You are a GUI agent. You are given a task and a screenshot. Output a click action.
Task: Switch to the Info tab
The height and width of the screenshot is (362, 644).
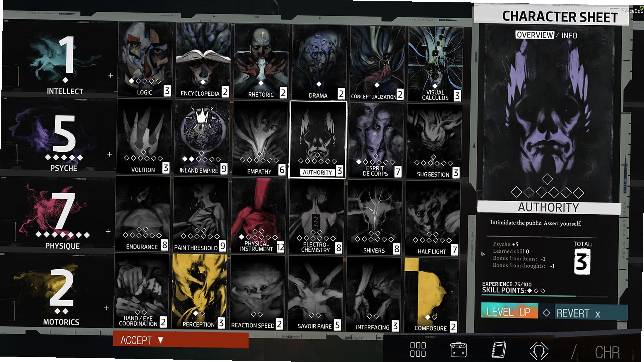click(569, 36)
